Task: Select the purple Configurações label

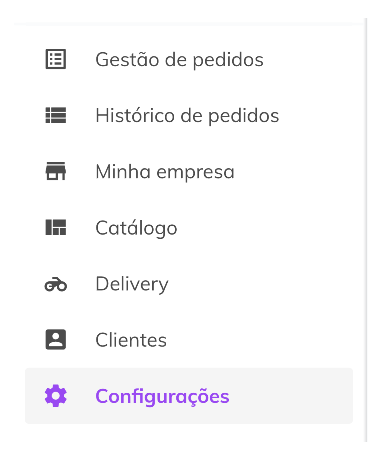Action: [x=162, y=397]
